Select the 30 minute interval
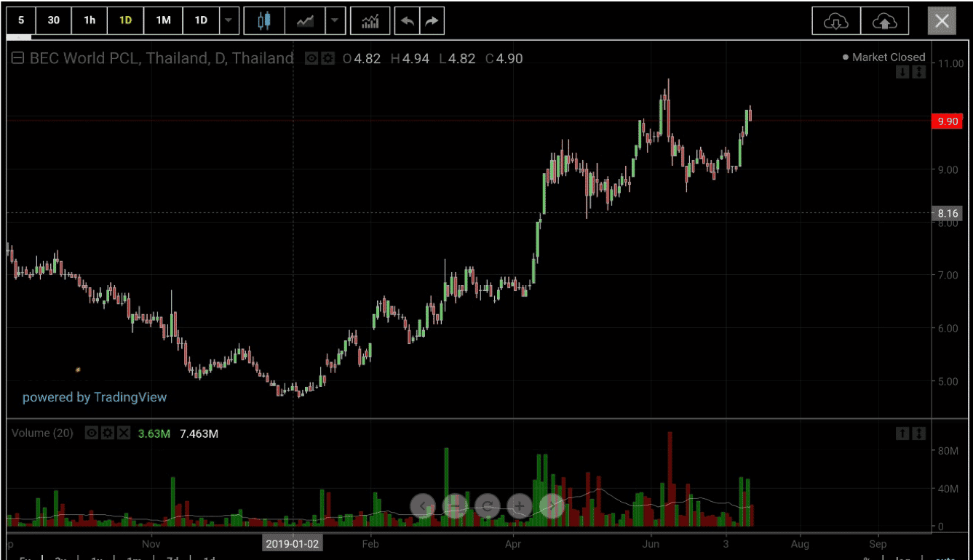This screenshot has width=973, height=560. coord(54,20)
